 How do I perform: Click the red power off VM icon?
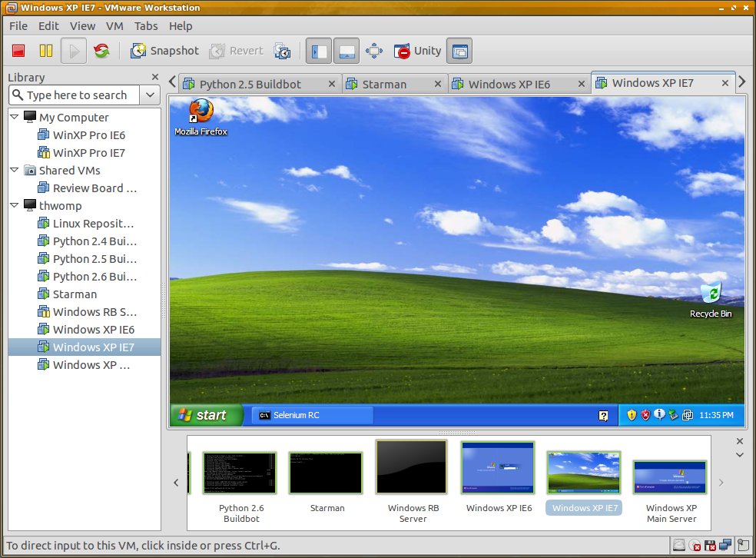(18, 51)
